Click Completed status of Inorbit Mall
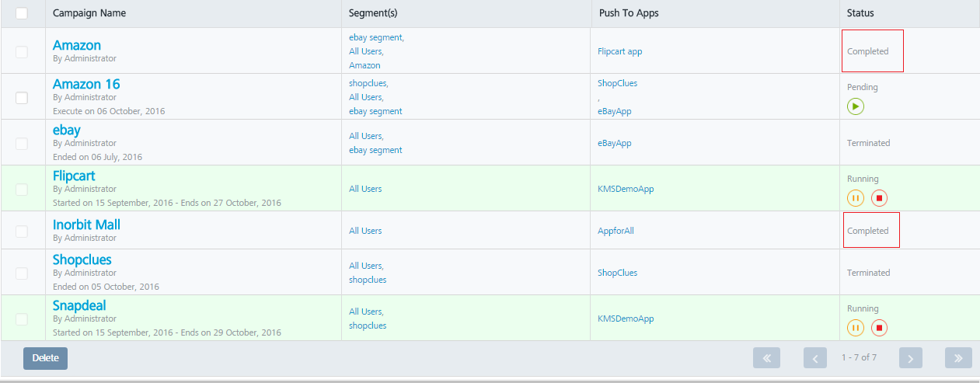The width and height of the screenshot is (980, 383). [x=868, y=231]
